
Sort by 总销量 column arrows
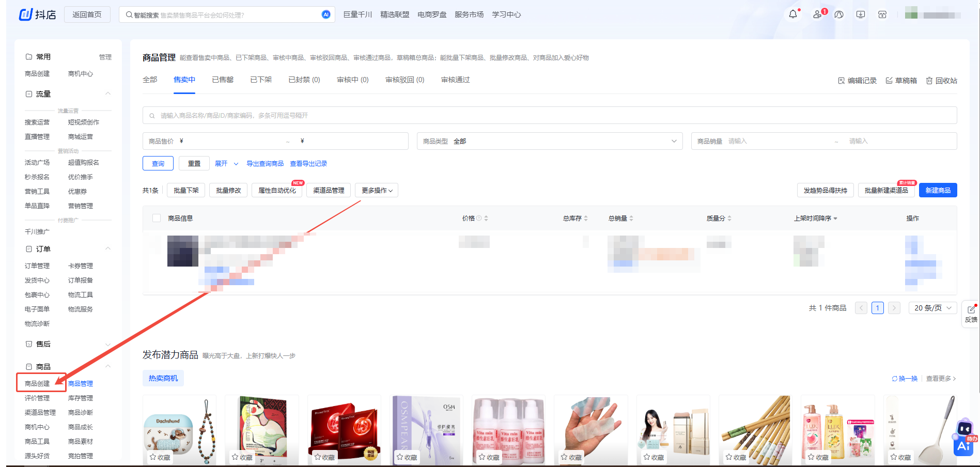click(631, 219)
